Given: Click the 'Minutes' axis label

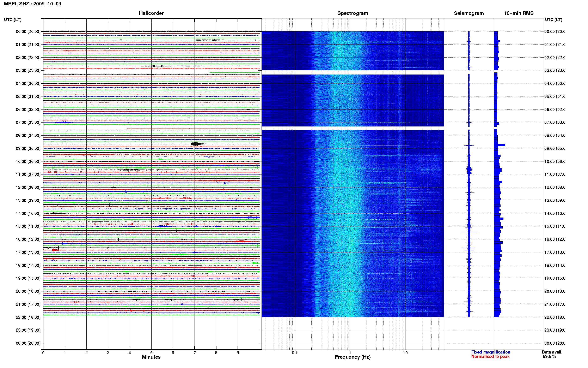Looking at the screenshot, I should pyautogui.click(x=151, y=357).
